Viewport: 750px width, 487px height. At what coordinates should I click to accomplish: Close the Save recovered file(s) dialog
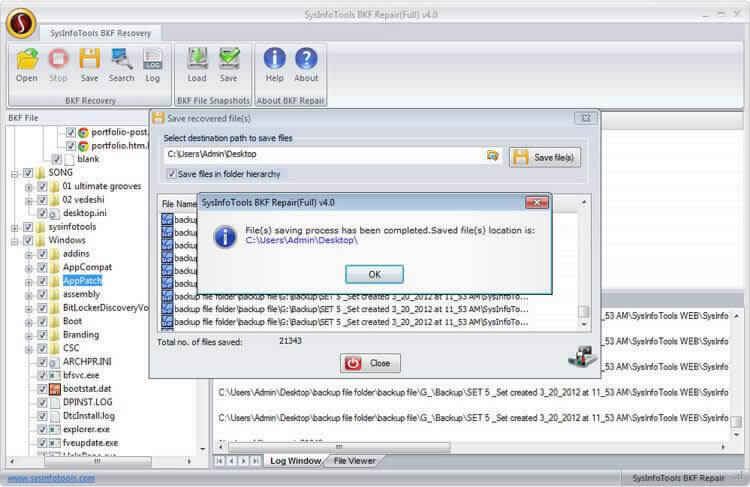tap(585, 118)
